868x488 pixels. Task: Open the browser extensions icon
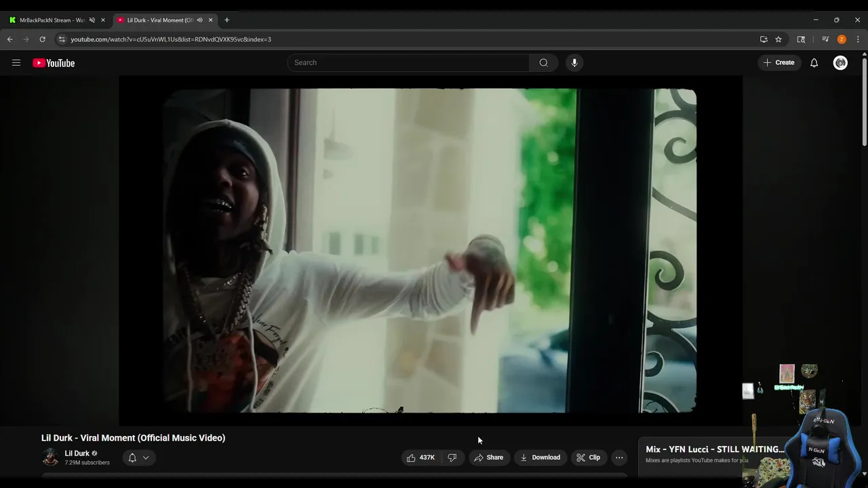[x=801, y=39]
